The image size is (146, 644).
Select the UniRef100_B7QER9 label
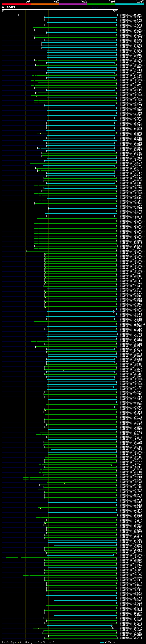[131, 331]
